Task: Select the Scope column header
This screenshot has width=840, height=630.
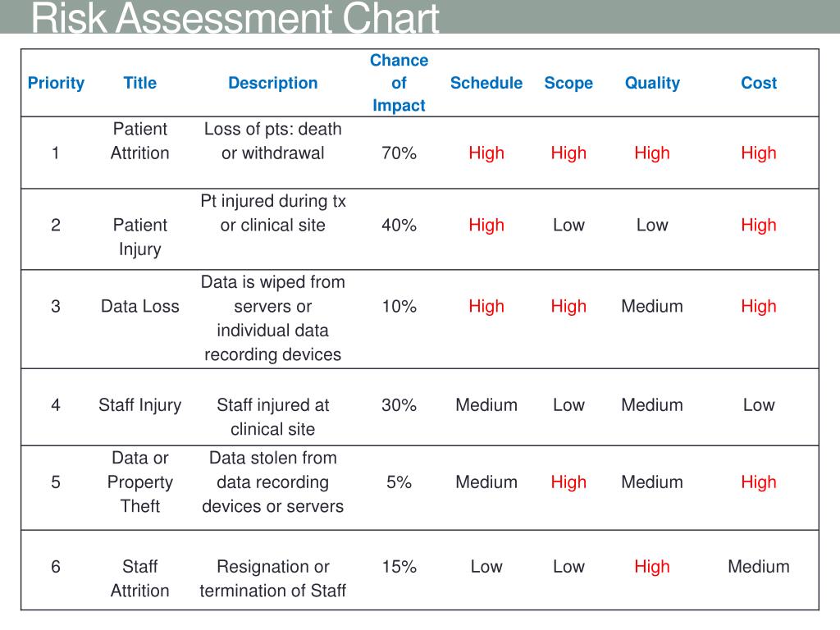Action: (x=568, y=83)
